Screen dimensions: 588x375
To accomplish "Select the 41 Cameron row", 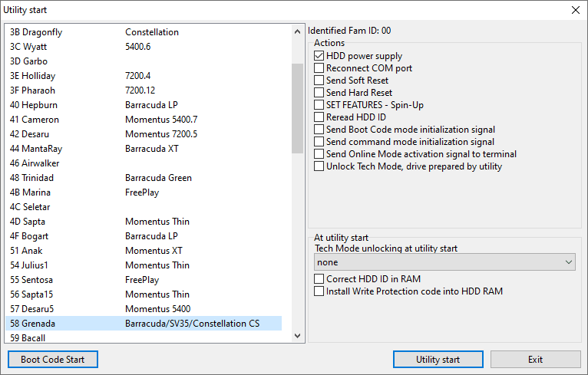I will (x=144, y=120).
